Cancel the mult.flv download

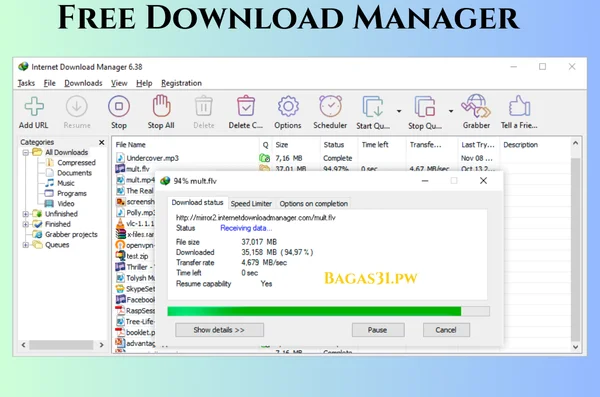click(446, 330)
